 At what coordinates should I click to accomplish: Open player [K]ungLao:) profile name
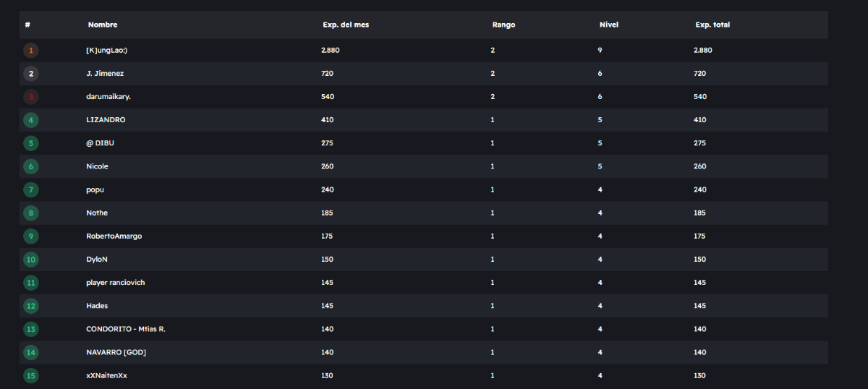click(x=106, y=51)
